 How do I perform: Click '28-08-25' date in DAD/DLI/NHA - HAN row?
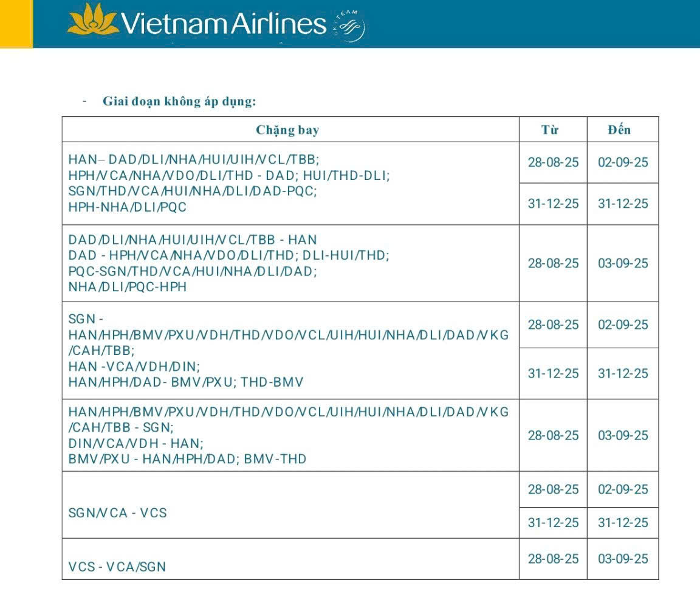pos(553,263)
